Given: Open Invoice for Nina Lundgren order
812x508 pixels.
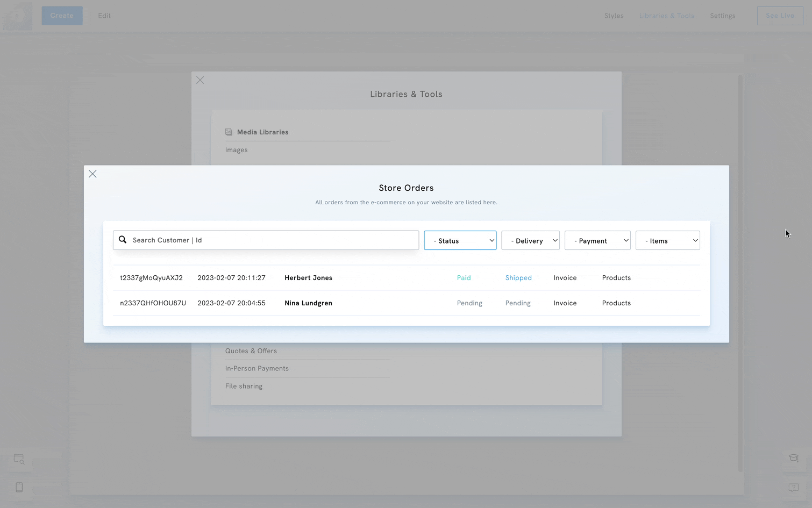Looking at the screenshot, I should tap(565, 303).
